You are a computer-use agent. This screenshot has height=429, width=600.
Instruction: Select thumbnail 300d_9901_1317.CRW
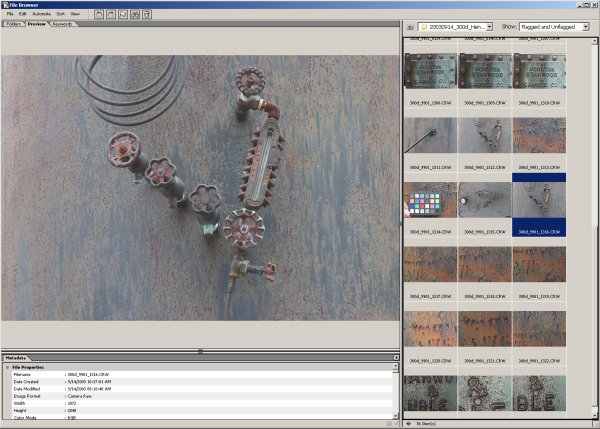click(430, 264)
